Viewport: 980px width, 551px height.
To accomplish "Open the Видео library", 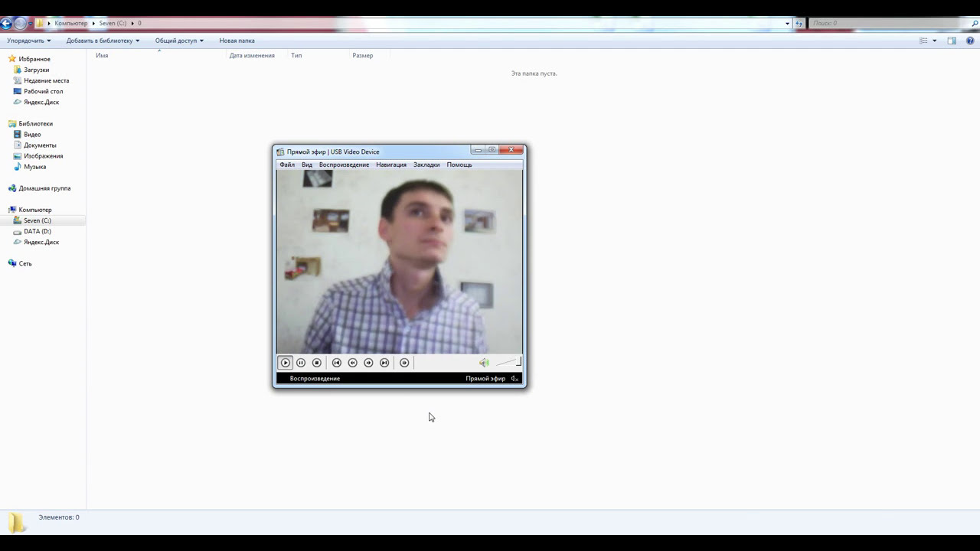I will point(32,134).
